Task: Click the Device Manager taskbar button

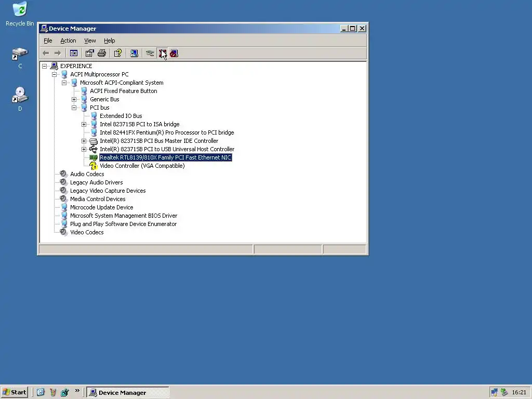Action: pos(128,393)
